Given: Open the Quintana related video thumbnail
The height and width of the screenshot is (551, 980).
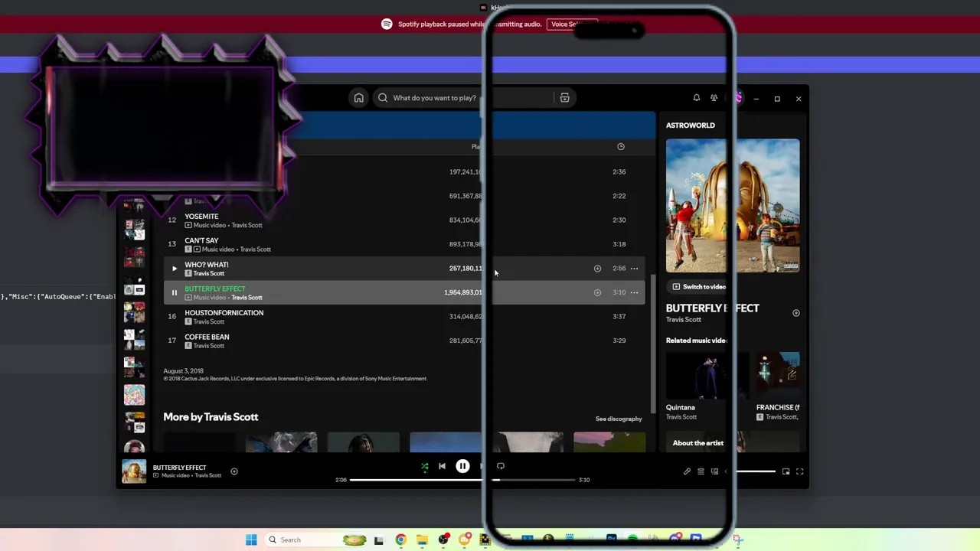Looking at the screenshot, I should [708, 376].
